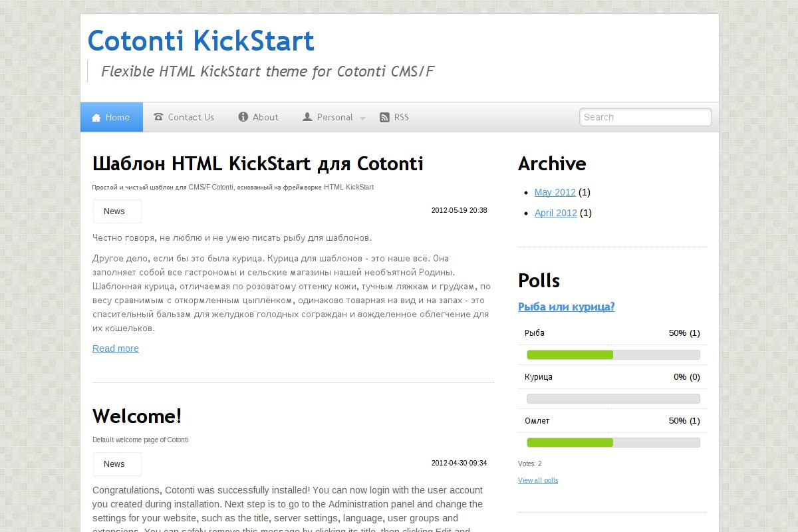The image size is (798, 532).
Task: Click the RSS feed icon
Action: [384, 117]
